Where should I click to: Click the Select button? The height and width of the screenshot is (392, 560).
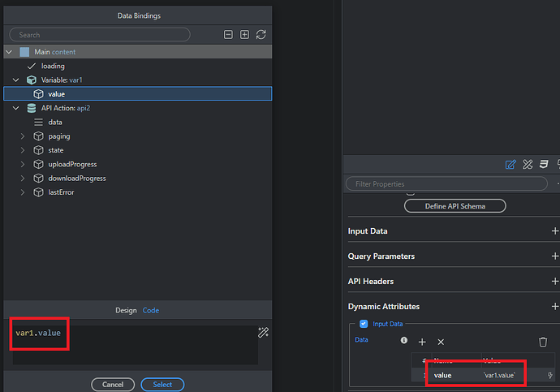coord(162,384)
